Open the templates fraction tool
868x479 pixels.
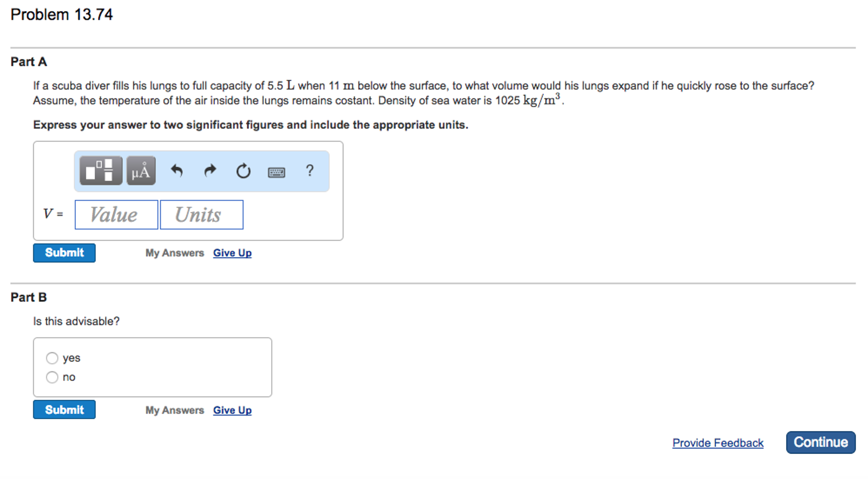tap(101, 171)
